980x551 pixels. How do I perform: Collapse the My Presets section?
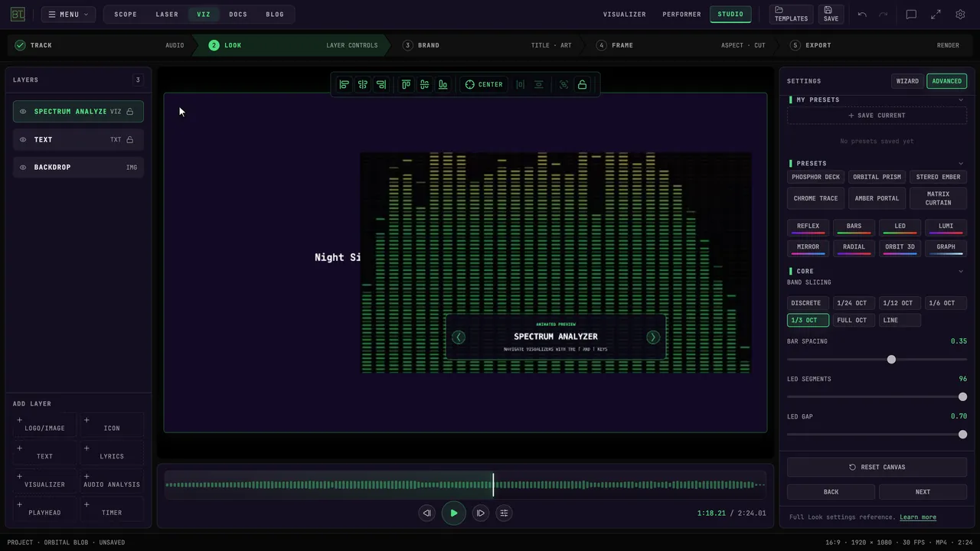click(961, 99)
